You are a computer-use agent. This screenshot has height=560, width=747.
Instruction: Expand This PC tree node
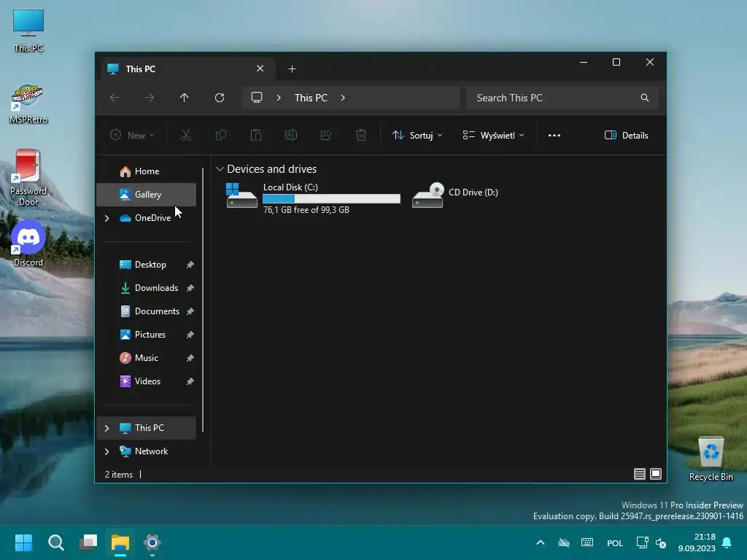click(x=107, y=428)
